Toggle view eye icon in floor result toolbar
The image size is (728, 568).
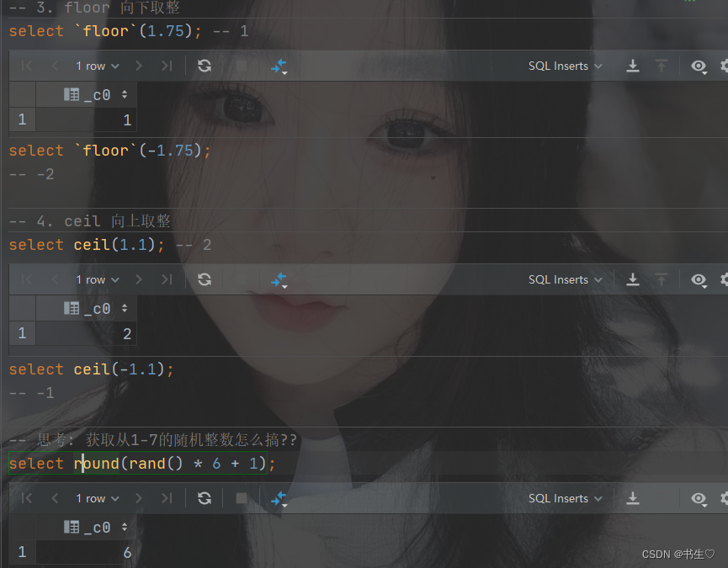pyautogui.click(x=699, y=66)
